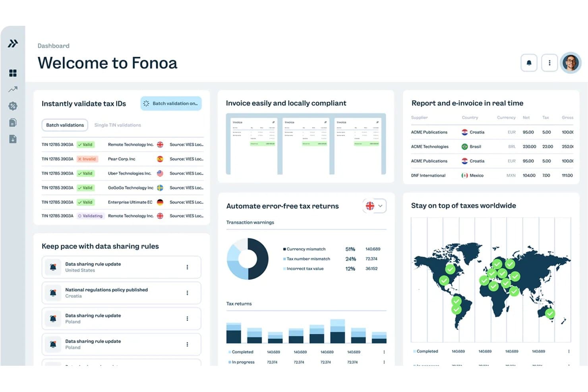
Task: Click the Validating status badge
Action: tap(90, 216)
